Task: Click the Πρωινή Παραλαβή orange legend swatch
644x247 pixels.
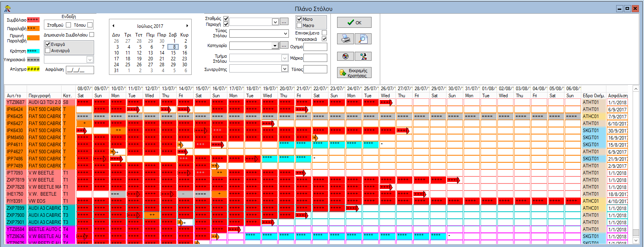Action: tap(33, 38)
